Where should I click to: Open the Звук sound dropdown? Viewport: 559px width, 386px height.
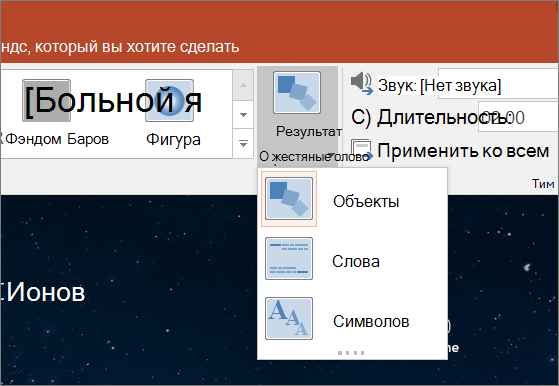pyautogui.click(x=498, y=84)
